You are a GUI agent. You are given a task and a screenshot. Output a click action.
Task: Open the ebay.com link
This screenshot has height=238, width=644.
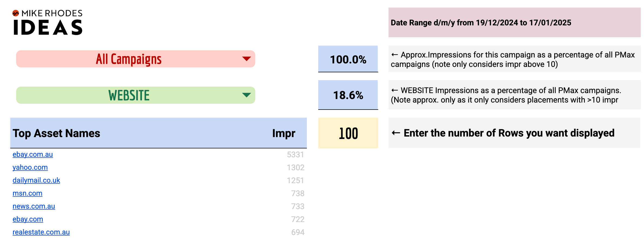28,219
